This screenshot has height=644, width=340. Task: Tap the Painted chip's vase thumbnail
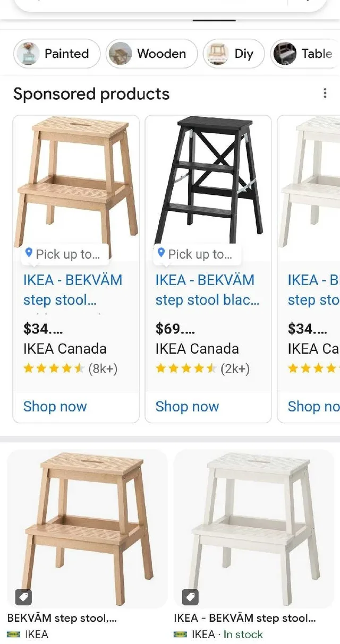[29, 54]
